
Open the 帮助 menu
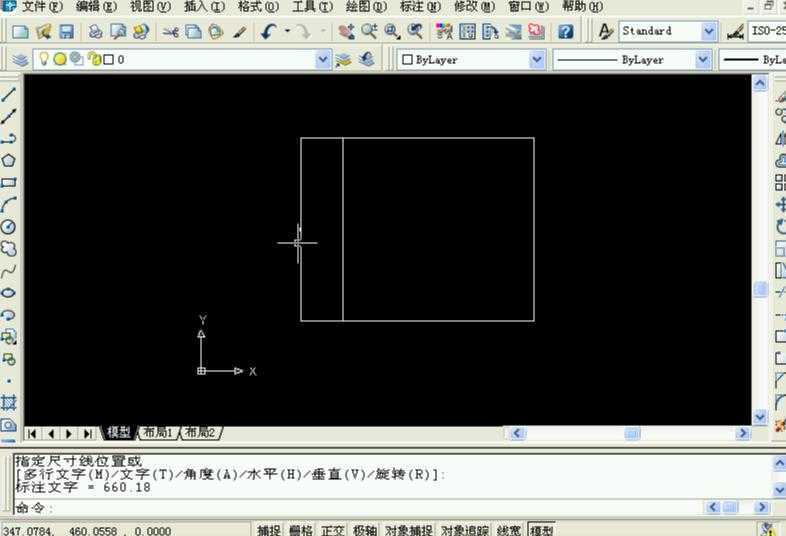tap(582, 7)
